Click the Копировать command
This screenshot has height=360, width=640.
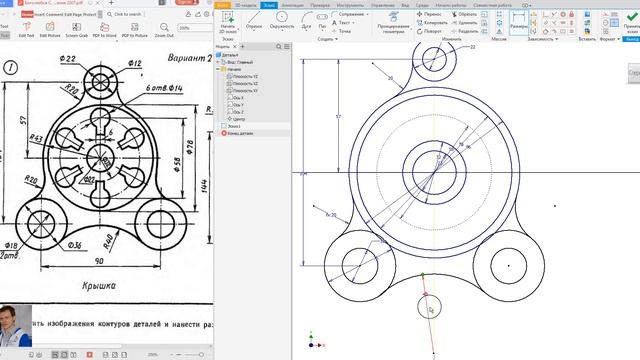click(432, 23)
